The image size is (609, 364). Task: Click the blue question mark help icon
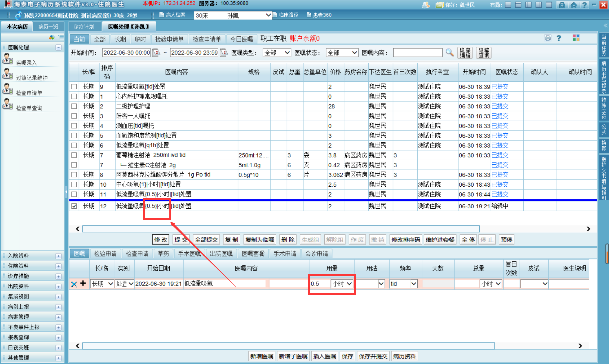[559, 38]
